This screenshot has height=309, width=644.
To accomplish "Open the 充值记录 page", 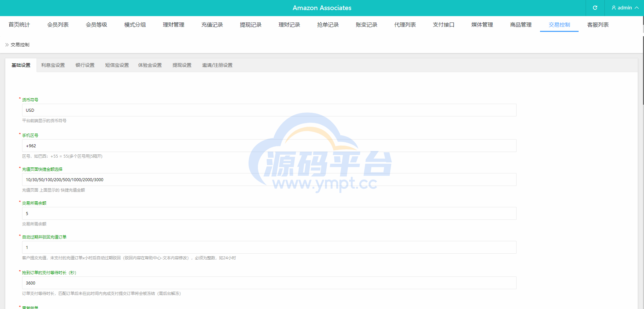I will click(212, 25).
